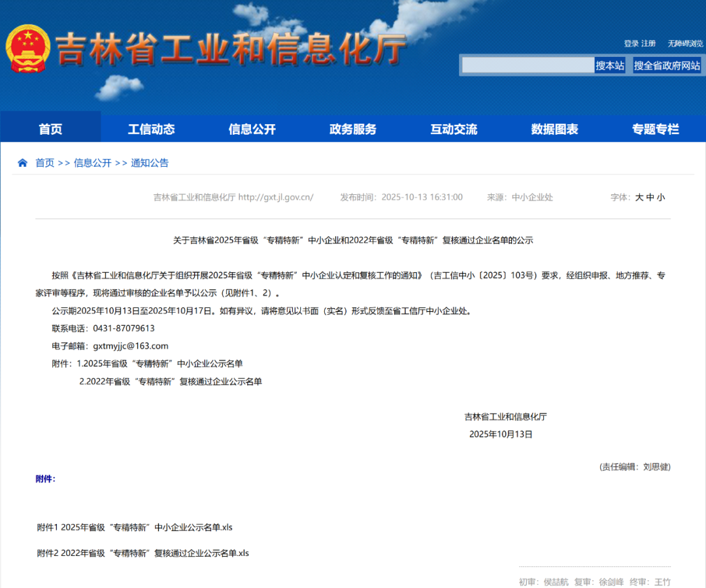Open the 信息公开 navigation tab
Screen dimensions: 706x588
pos(252,130)
